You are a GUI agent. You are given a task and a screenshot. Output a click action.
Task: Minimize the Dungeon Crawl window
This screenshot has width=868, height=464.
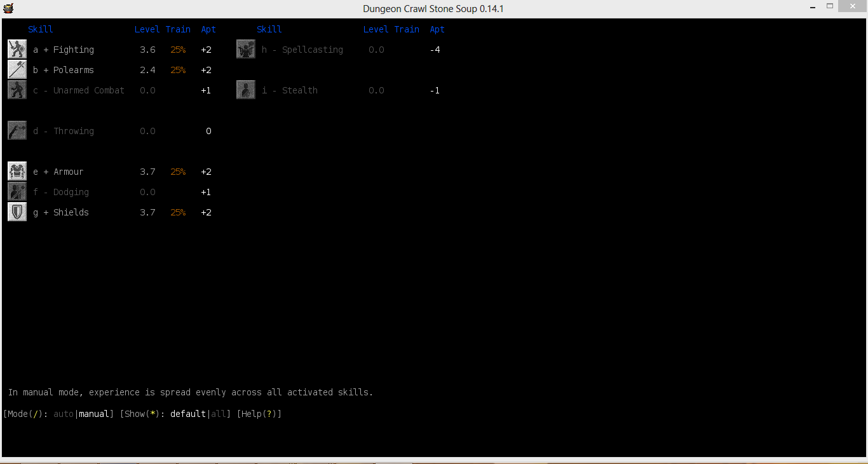(813, 6)
